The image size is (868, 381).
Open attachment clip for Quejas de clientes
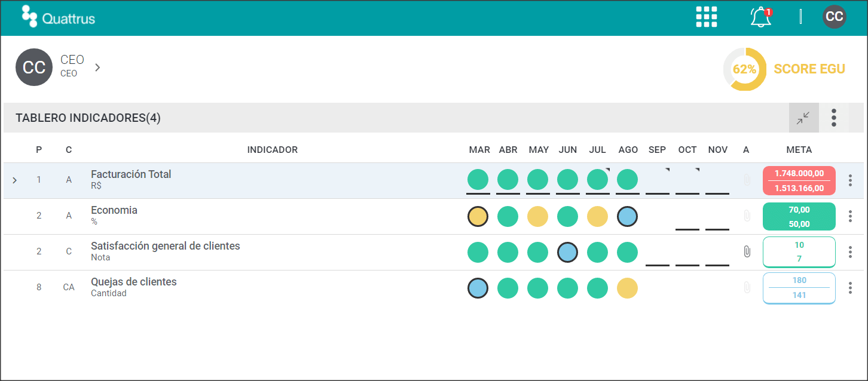point(747,287)
